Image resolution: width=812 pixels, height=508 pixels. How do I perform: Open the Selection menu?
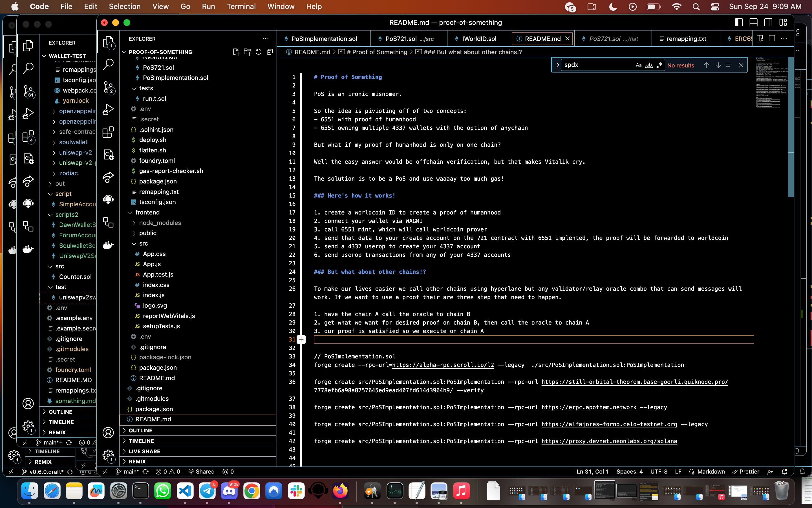pyautogui.click(x=125, y=6)
